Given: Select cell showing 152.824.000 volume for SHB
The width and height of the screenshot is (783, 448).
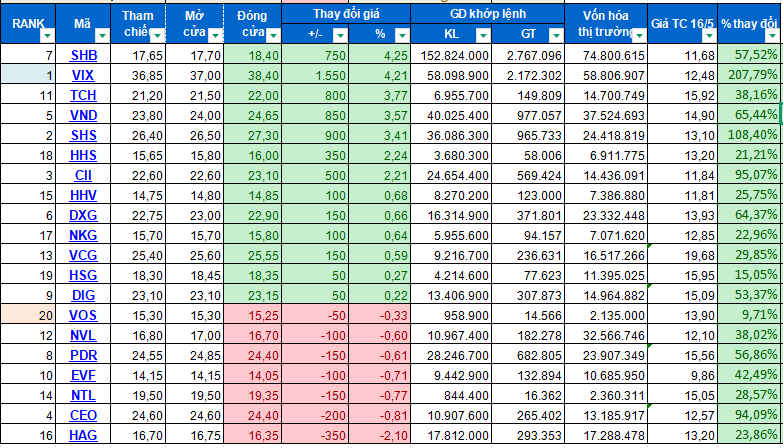Looking at the screenshot, I should [x=451, y=55].
